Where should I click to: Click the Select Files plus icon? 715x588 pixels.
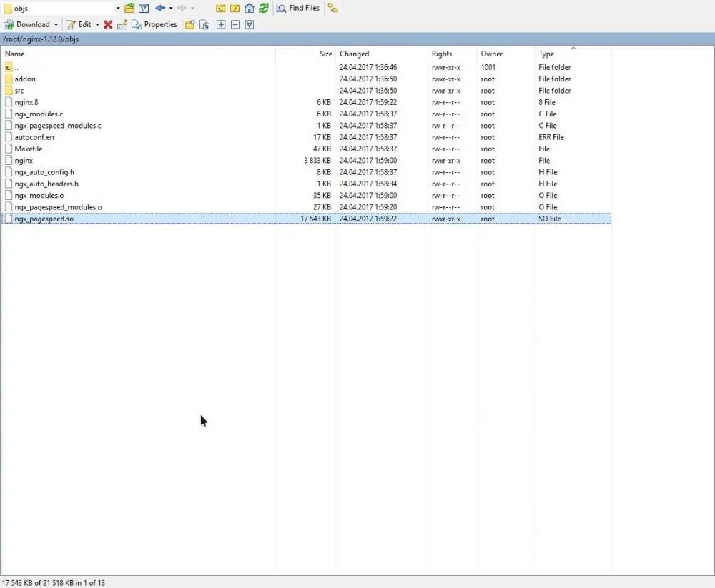coord(221,24)
